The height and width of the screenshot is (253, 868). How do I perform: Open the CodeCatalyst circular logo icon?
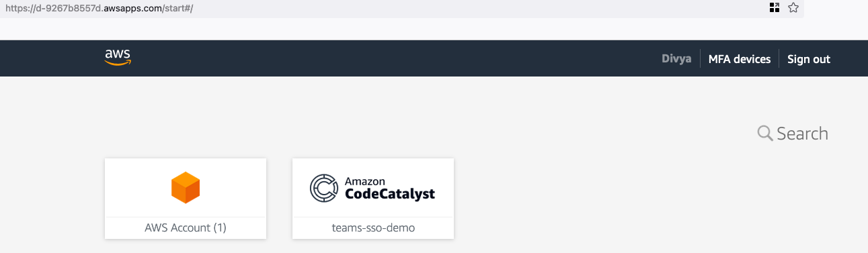(323, 188)
